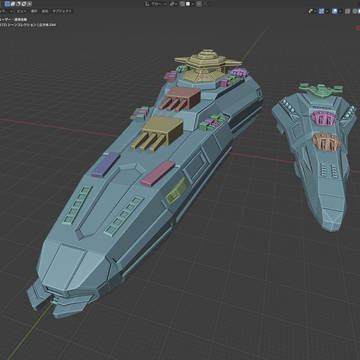Select the purple deck panel on large ship
This screenshot has height=360, width=360.
[x=106, y=164]
